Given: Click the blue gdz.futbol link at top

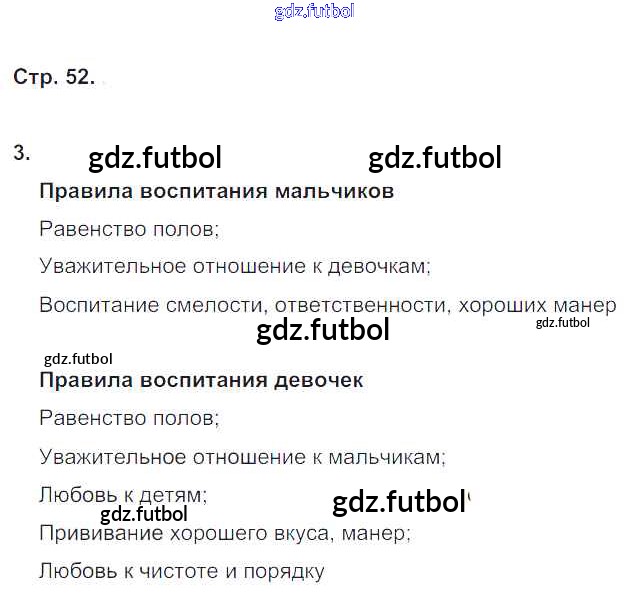Looking at the screenshot, I should point(313,12).
